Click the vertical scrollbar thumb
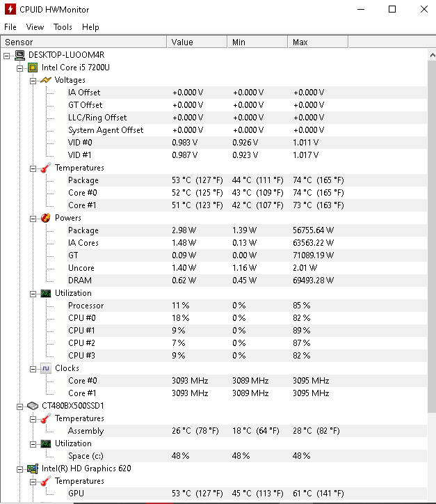 432,236
